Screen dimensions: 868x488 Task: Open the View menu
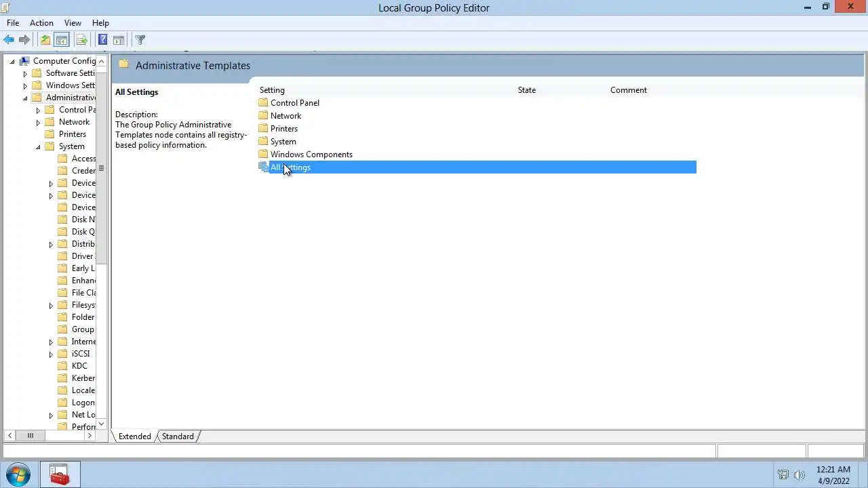[73, 22]
